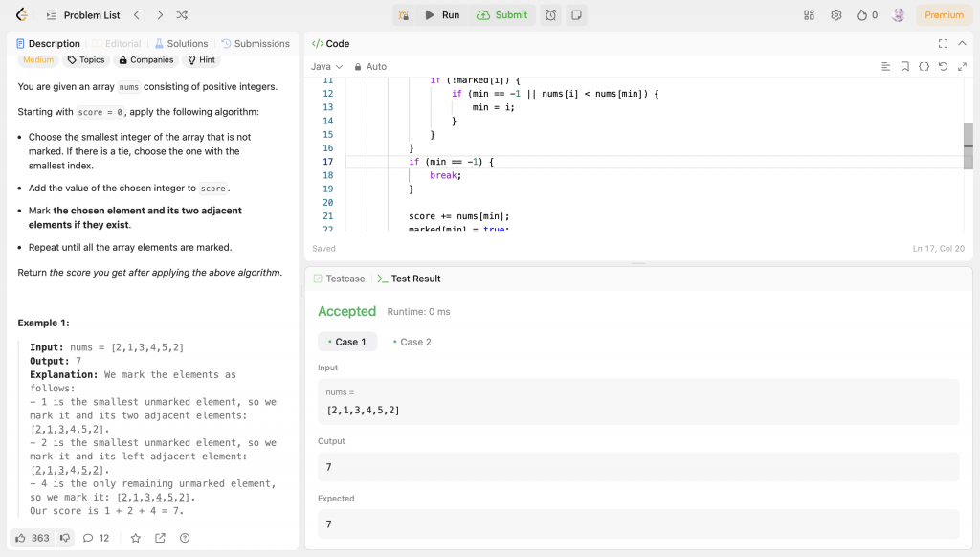The height and width of the screenshot is (557, 980).
Task: Reset code to default with revert icon
Action: tap(943, 67)
